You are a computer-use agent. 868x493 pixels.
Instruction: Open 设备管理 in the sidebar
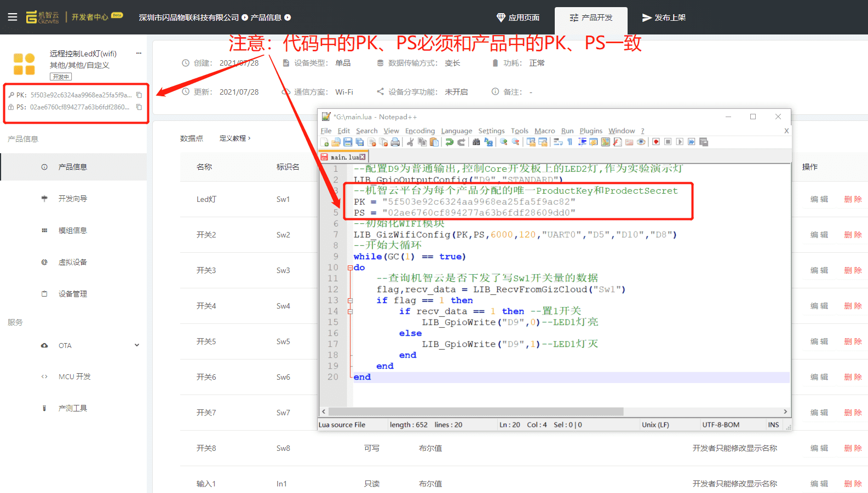73,294
